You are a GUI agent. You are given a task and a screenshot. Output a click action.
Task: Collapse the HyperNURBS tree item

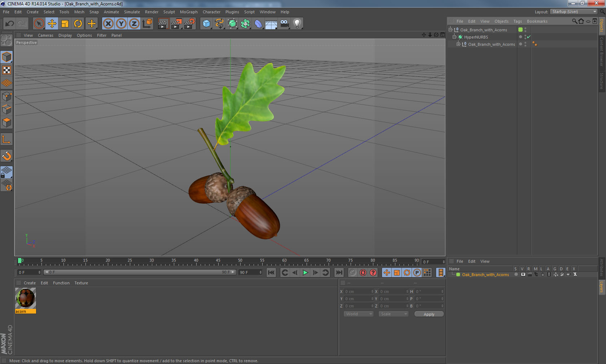[x=454, y=37]
